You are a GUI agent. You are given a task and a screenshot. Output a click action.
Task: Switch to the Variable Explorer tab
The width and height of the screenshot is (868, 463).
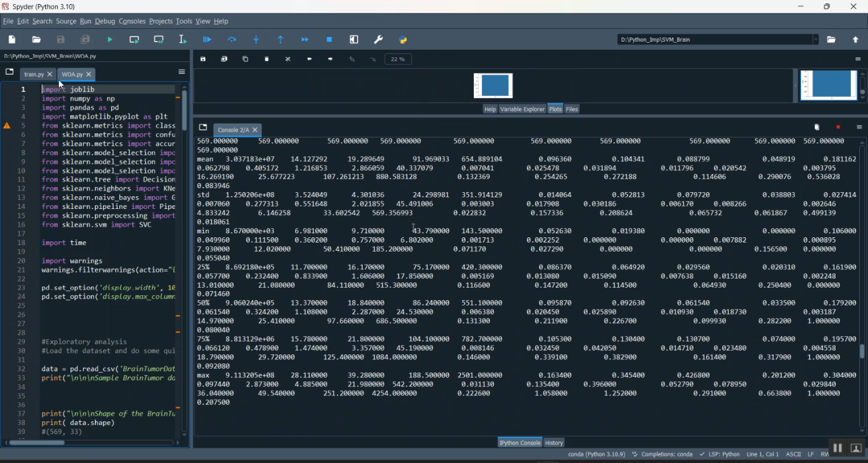tap(522, 109)
